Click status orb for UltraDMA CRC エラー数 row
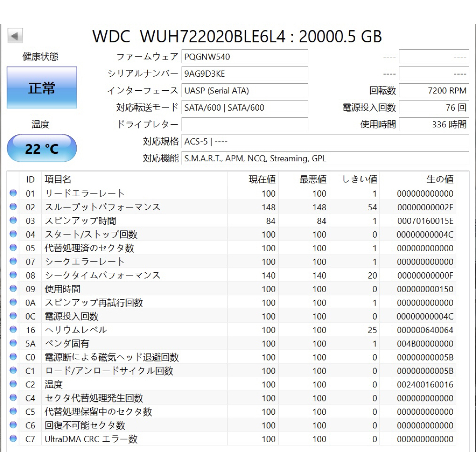The width and height of the screenshot is (476, 476). click(x=13, y=439)
